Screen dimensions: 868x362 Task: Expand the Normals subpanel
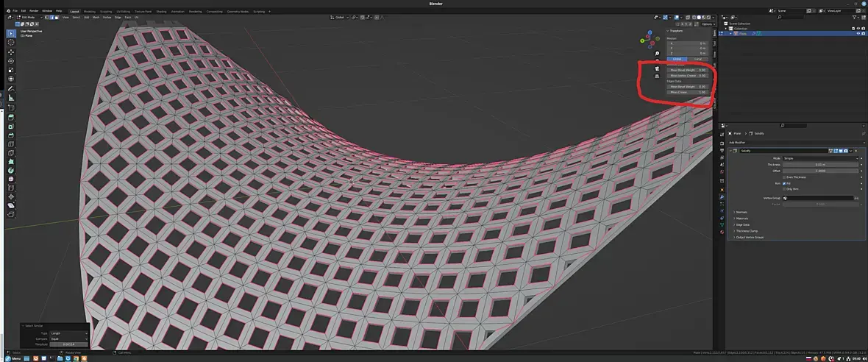(x=741, y=212)
